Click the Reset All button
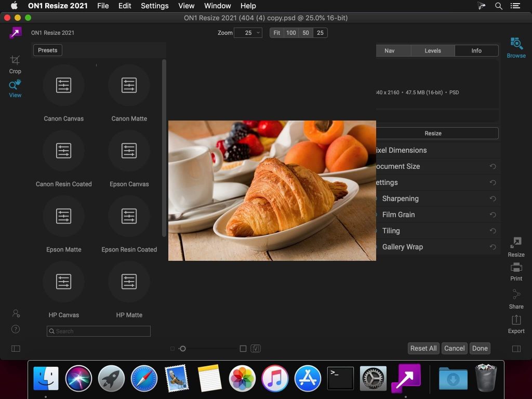This screenshot has height=399, width=532. pos(423,348)
